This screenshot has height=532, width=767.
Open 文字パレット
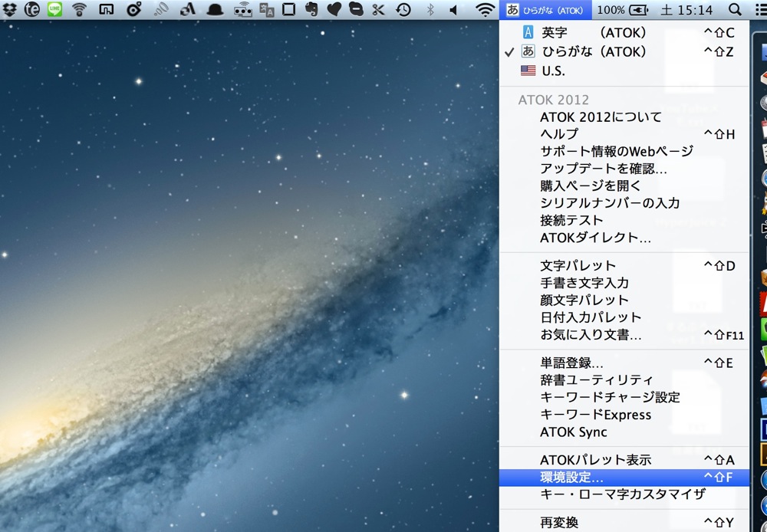[x=624, y=265]
